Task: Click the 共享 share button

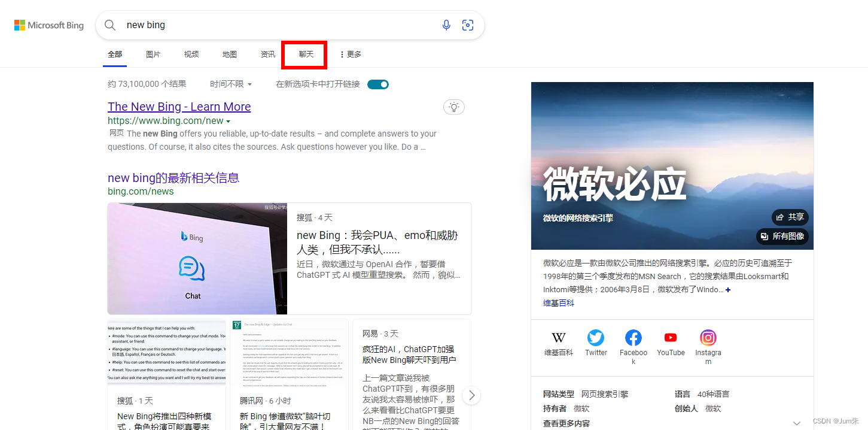Action: [790, 217]
